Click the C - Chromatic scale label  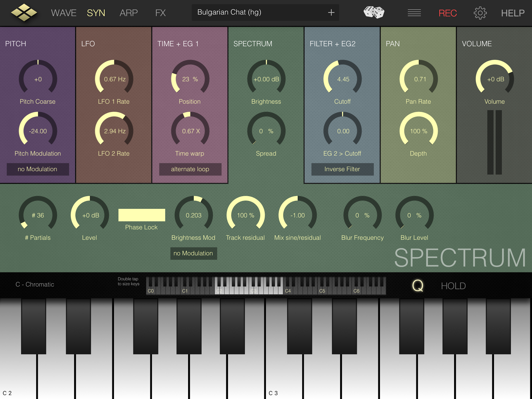coord(35,284)
